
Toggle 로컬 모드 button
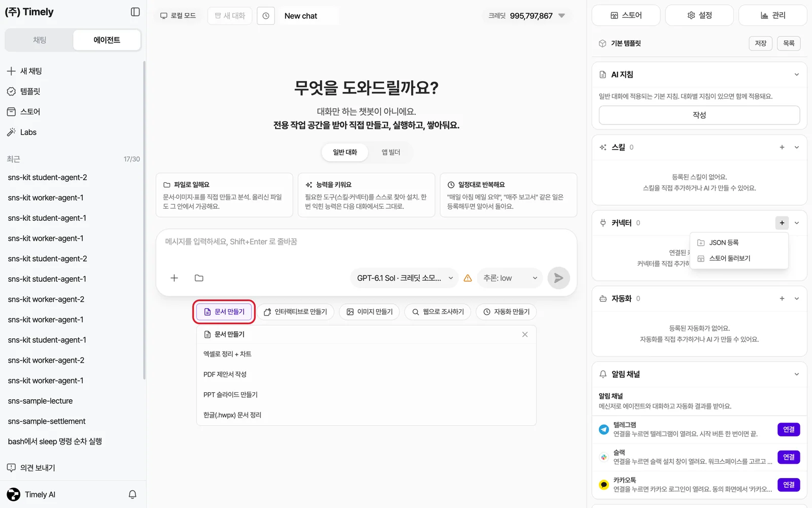178,16
